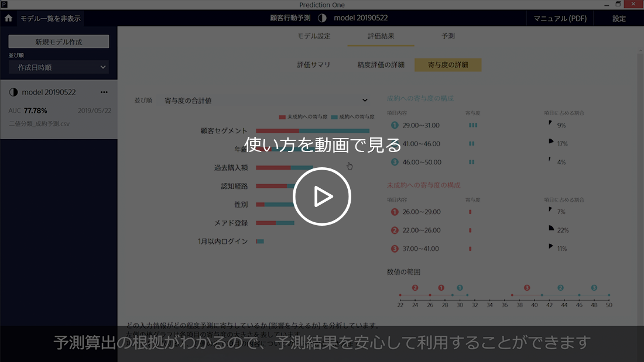
Task: Select the 精度評価の詳細 sub-tab
Action: 381,65
